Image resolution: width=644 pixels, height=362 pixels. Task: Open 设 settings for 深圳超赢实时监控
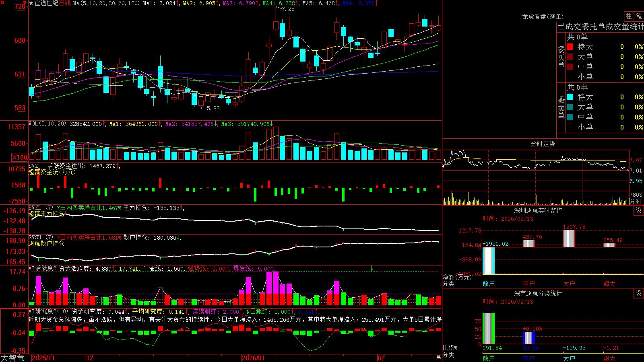click(x=639, y=210)
